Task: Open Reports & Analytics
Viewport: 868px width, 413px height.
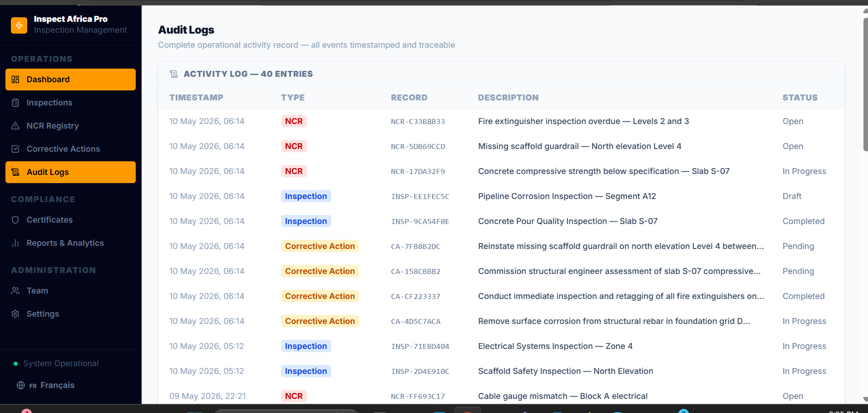Action: (70, 243)
